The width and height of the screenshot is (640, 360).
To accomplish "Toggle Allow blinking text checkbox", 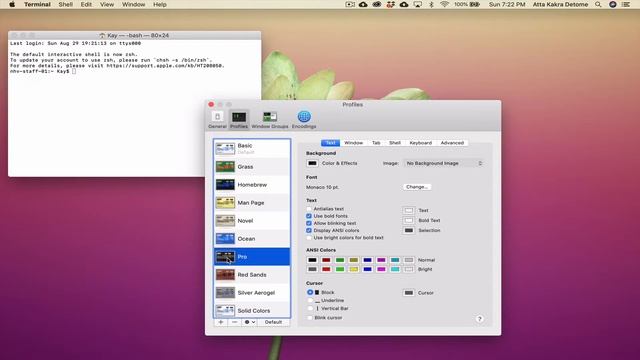I will pos(309,223).
